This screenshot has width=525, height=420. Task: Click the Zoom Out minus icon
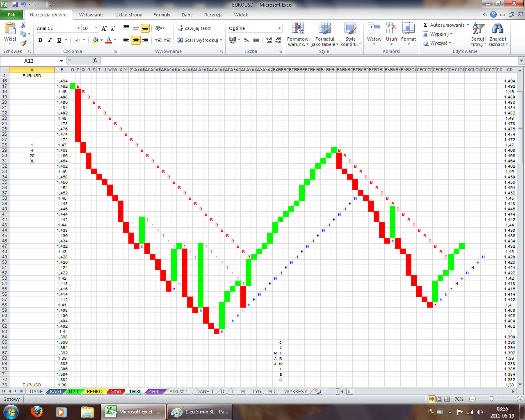[x=472, y=399]
